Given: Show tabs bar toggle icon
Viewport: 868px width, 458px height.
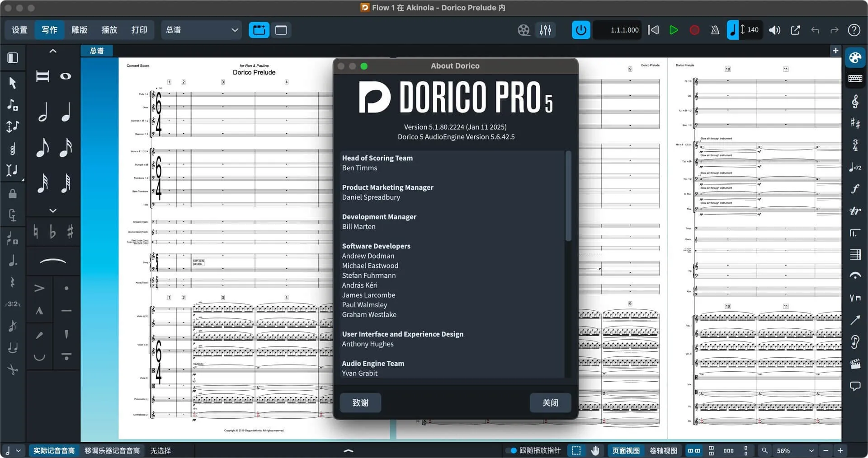Looking at the screenshot, I should pos(259,30).
